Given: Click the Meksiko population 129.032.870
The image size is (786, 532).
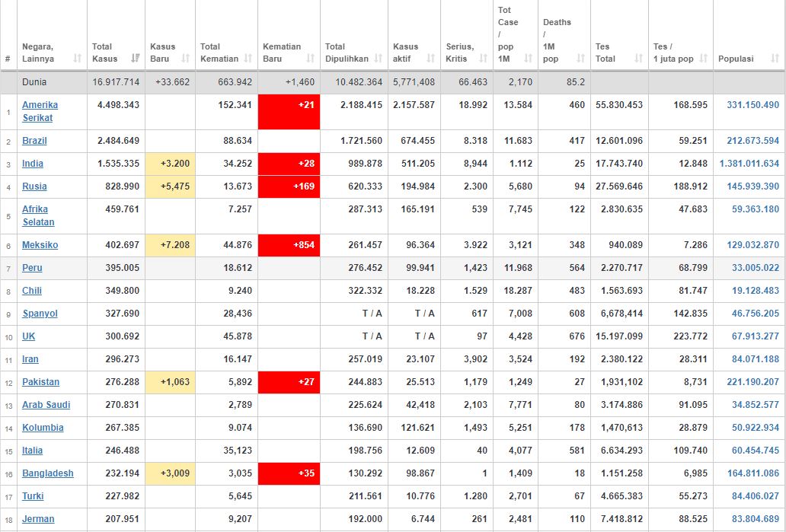Looking at the screenshot, I should [x=753, y=245].
